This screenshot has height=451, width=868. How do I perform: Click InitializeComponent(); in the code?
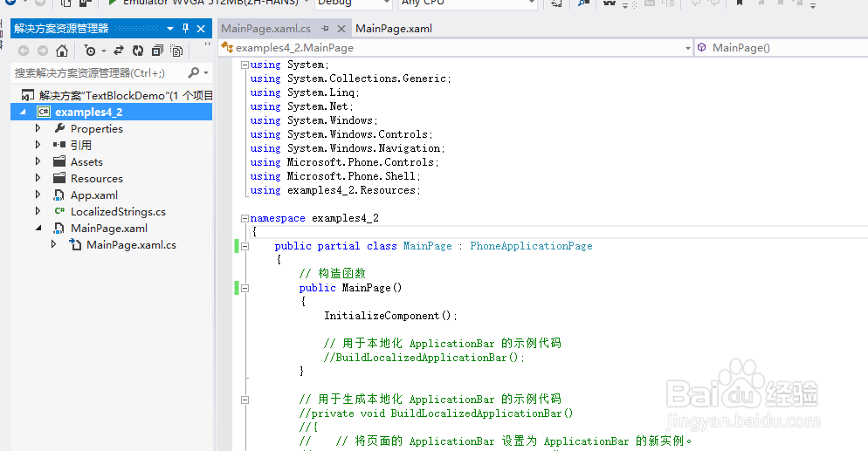(391, 316)
